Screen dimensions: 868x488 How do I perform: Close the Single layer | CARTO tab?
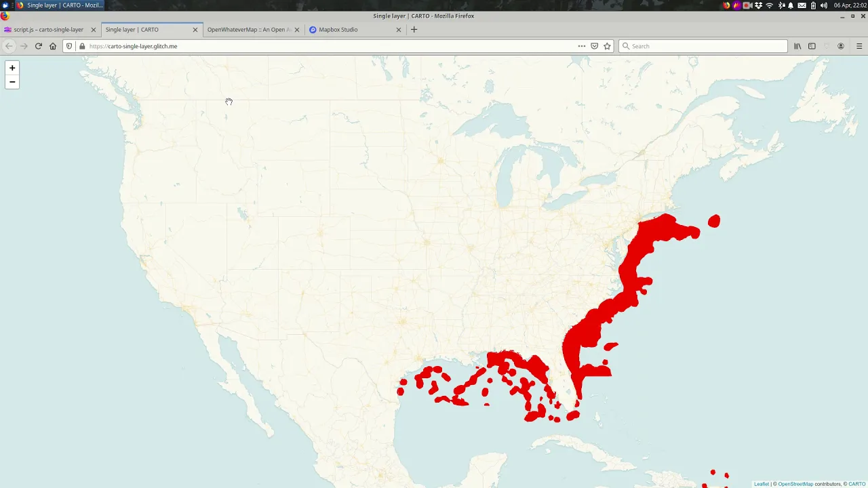pos(195,30)
